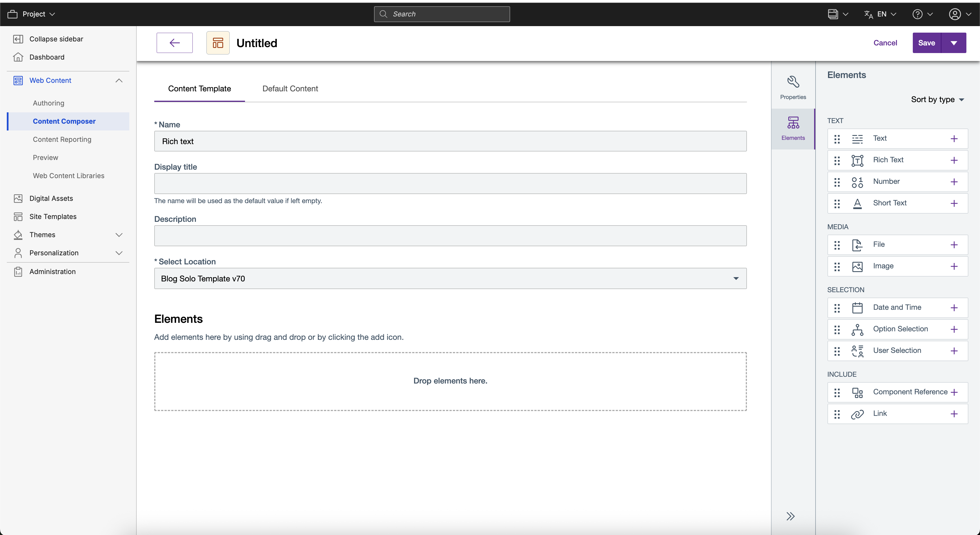Switch to the Default Content tab
The height and width of the screenshot is (535, 980).
[x=290, y=88]
